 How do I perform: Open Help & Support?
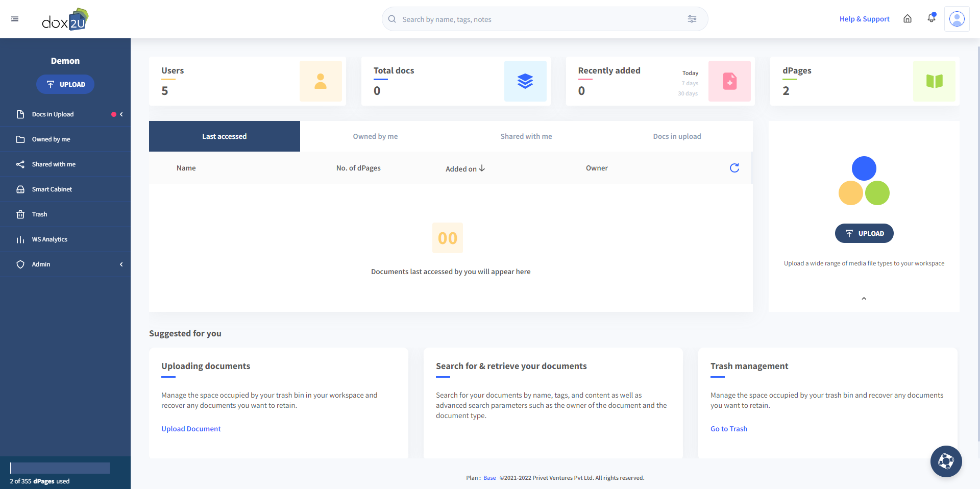(x=864, y=19)
